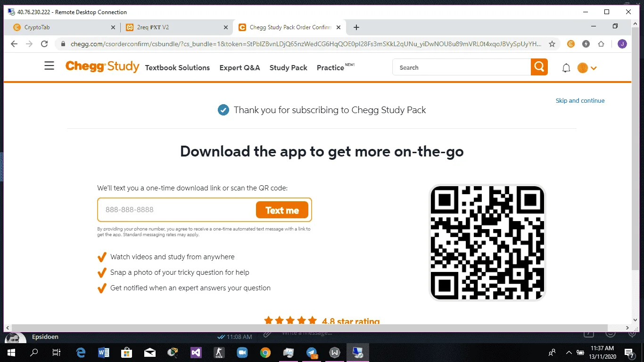The image size is (644, 362).
Task: Click the Text me button
Action: 282,210
